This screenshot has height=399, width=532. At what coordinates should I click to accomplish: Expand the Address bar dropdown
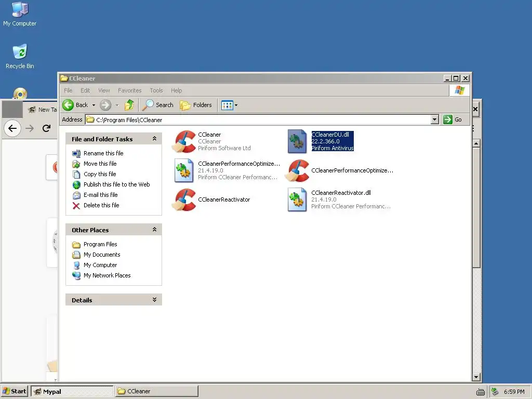435,119
